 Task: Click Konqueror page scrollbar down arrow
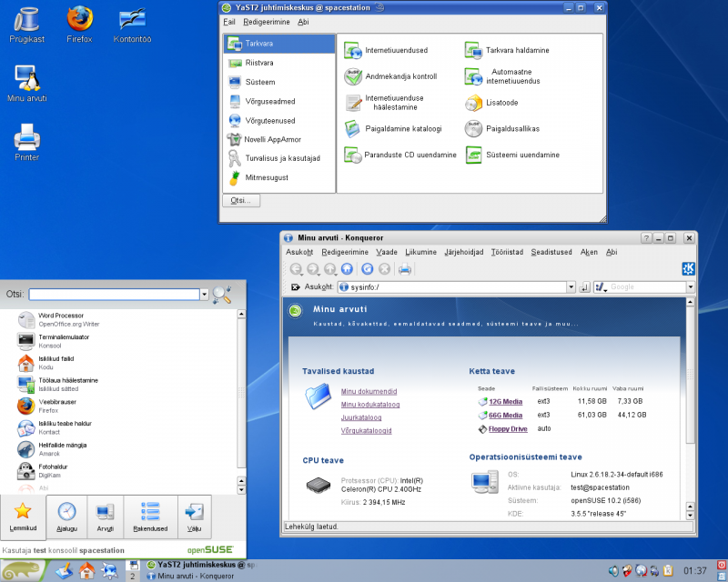point(690,516)
